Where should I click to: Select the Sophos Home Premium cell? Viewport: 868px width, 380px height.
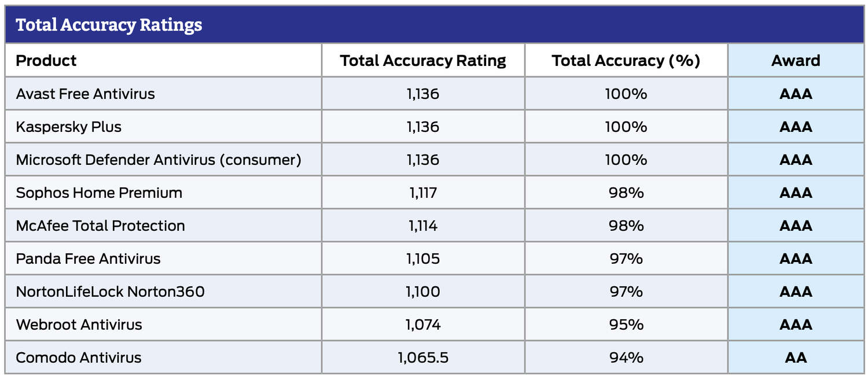click(x=99, y=193)
